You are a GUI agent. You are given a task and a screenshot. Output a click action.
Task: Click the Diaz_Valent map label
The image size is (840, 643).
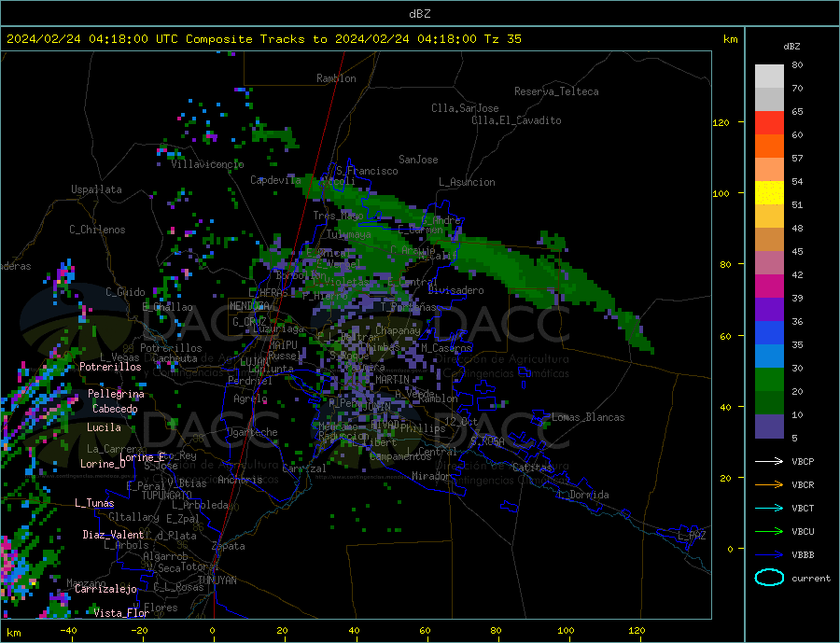coord(113,535)
